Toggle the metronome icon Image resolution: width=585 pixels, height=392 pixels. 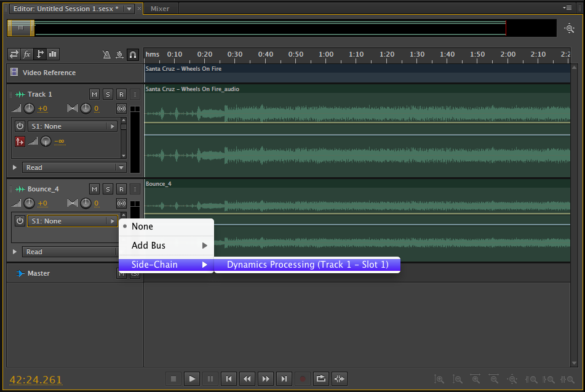(x=106, y=55)
